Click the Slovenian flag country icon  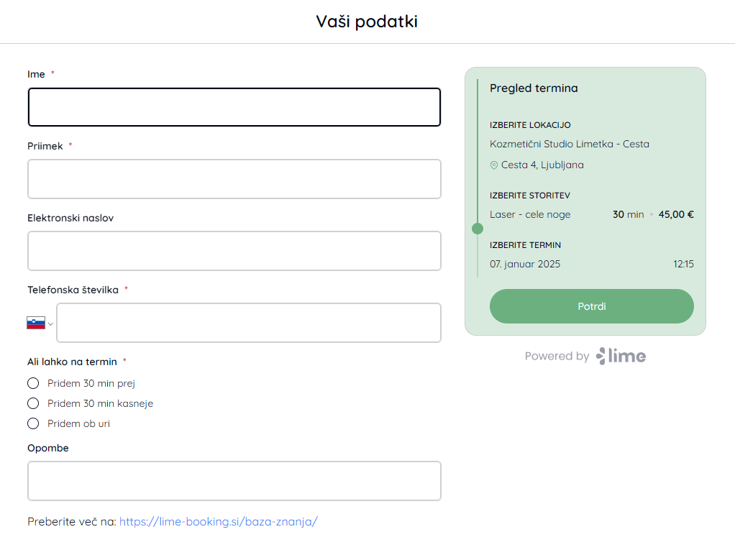36,323
